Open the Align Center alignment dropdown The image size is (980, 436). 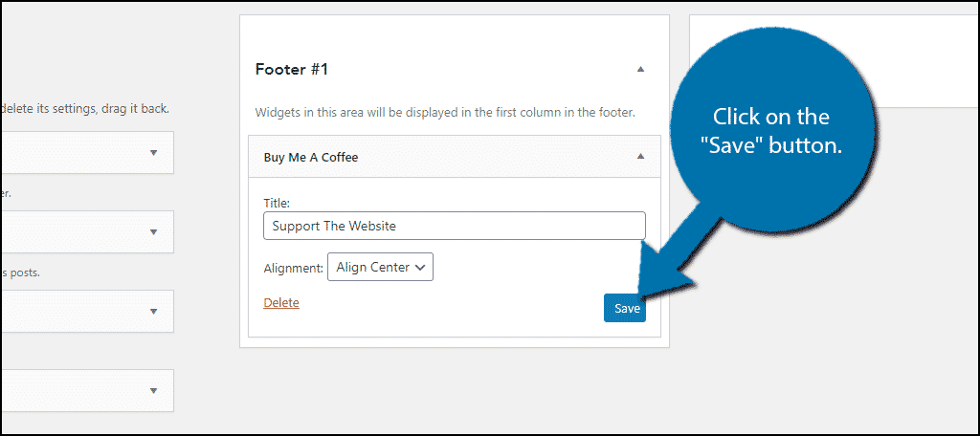380,268
